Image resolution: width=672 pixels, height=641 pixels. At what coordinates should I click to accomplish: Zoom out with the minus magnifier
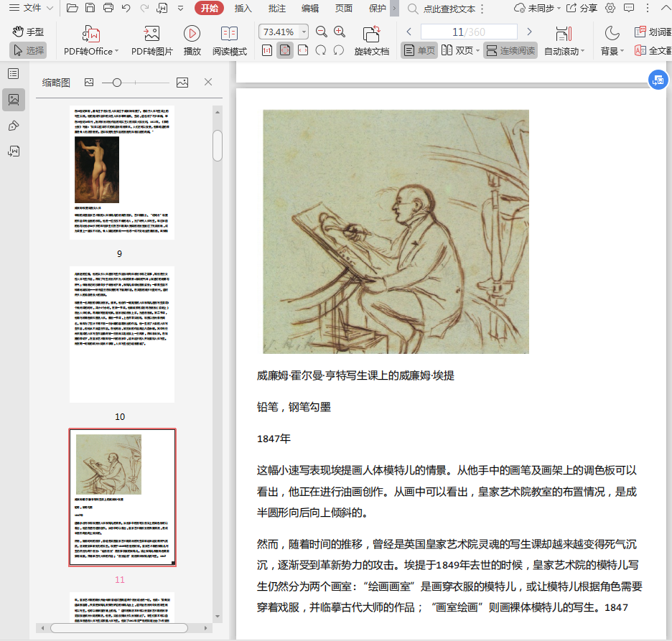321,32
